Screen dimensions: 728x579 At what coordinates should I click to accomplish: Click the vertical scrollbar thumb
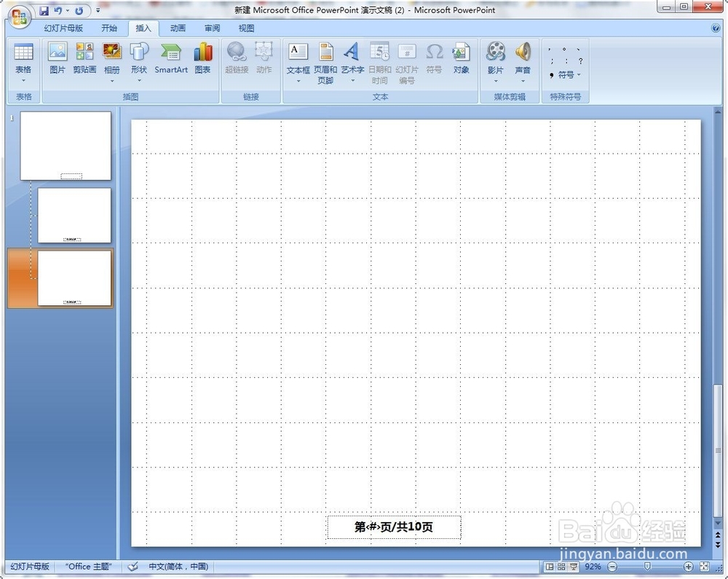(718, 451)
